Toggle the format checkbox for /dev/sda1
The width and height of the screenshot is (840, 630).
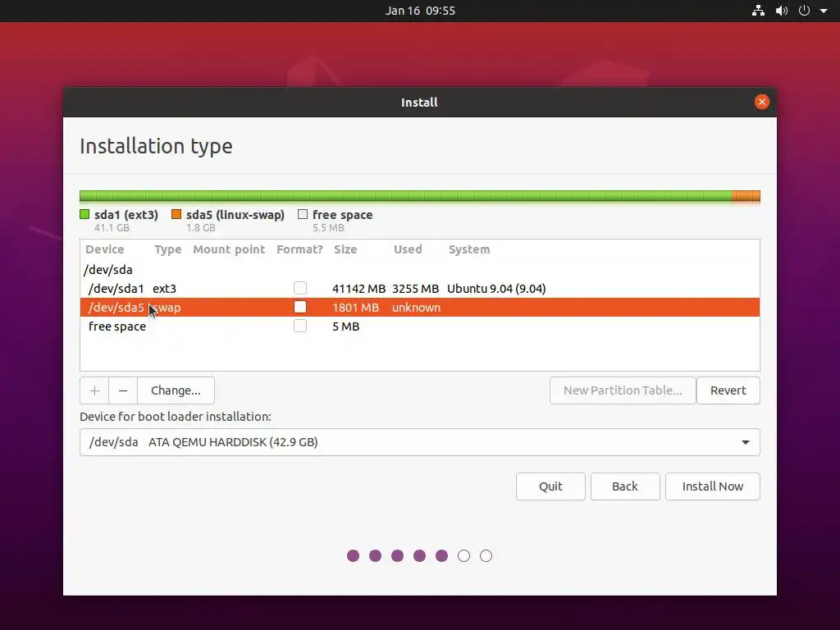pos(300,288)
